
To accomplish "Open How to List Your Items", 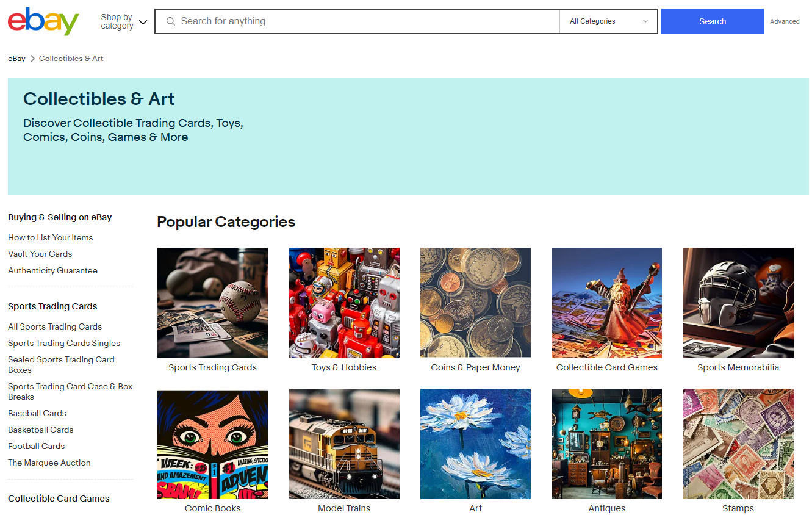I will [x=50, y=237].
